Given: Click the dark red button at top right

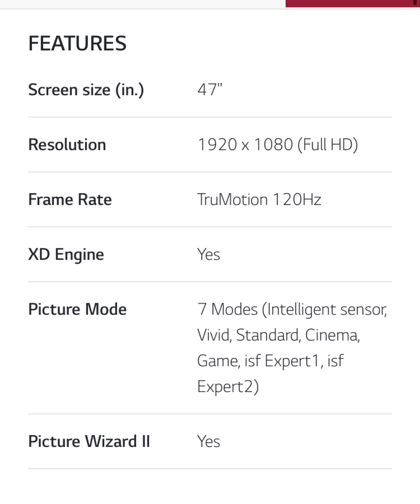Looking at the screenshot, I should [353, 3].
